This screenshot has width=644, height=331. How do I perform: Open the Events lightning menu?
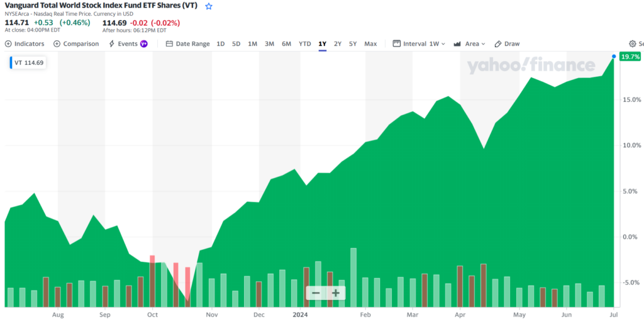tap(128, 44)
